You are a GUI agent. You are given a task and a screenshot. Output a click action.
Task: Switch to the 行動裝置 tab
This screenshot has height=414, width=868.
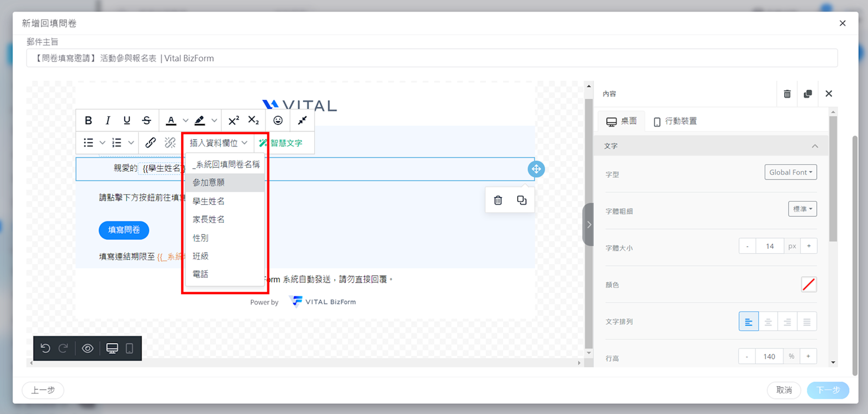coord(675,121)
